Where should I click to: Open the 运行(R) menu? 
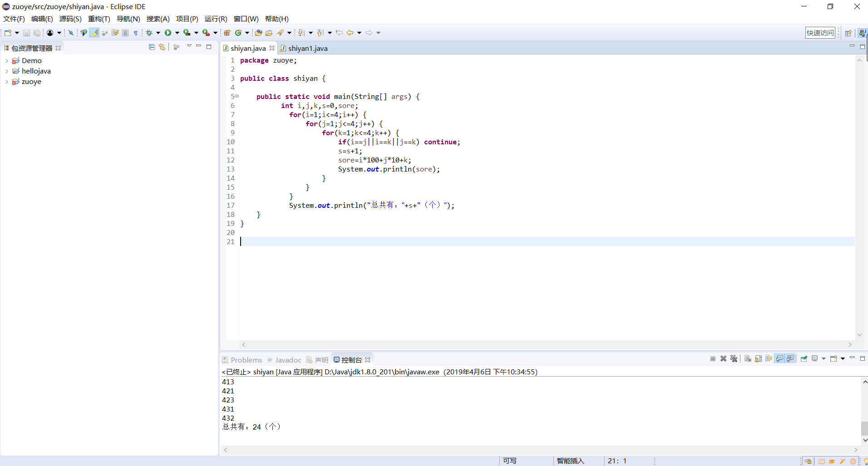click(x=216, y=19)
